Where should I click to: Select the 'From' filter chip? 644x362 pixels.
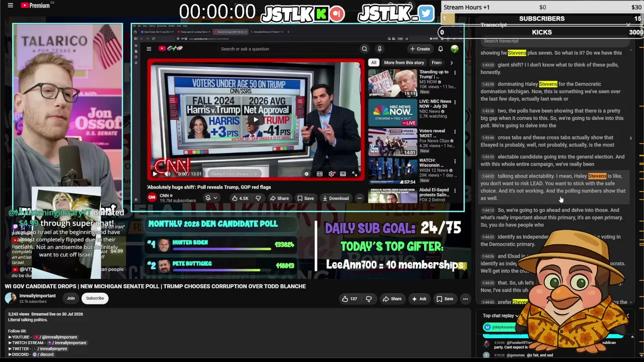pyautogui.click(x=437, y=62)
